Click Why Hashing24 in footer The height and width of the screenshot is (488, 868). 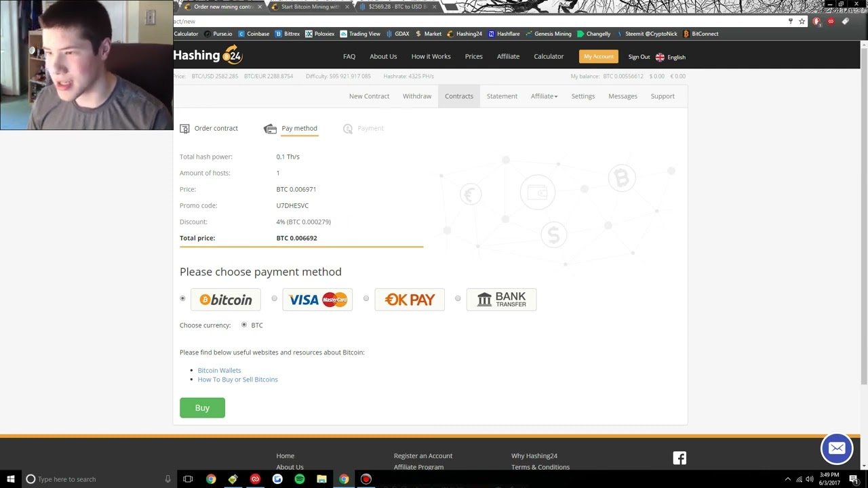tap(534, 455)
